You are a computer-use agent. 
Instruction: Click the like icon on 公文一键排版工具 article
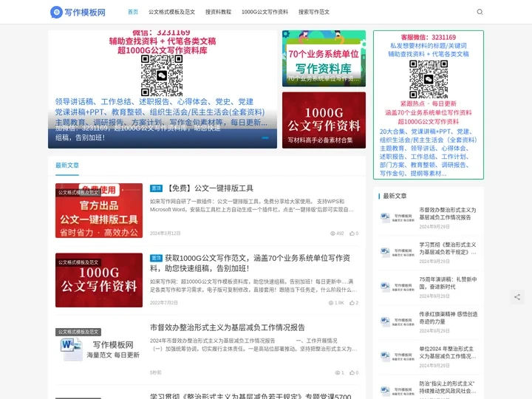352,233
